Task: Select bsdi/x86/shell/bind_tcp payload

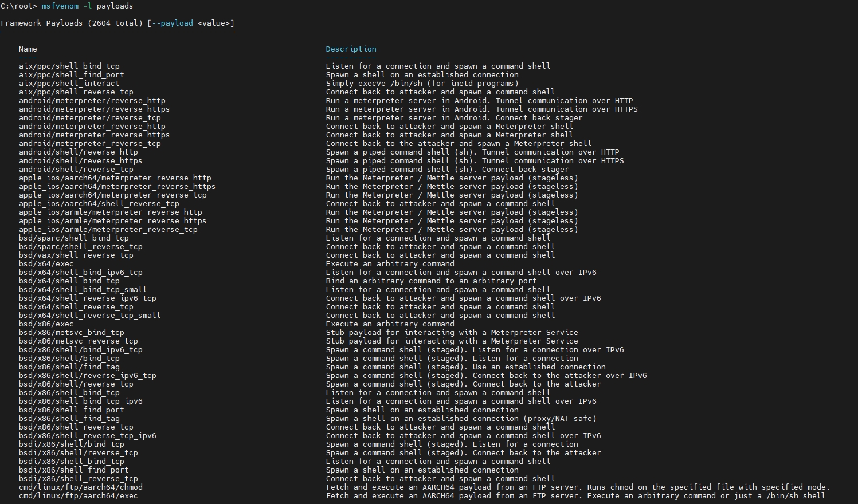Action: tap(72, 444)
